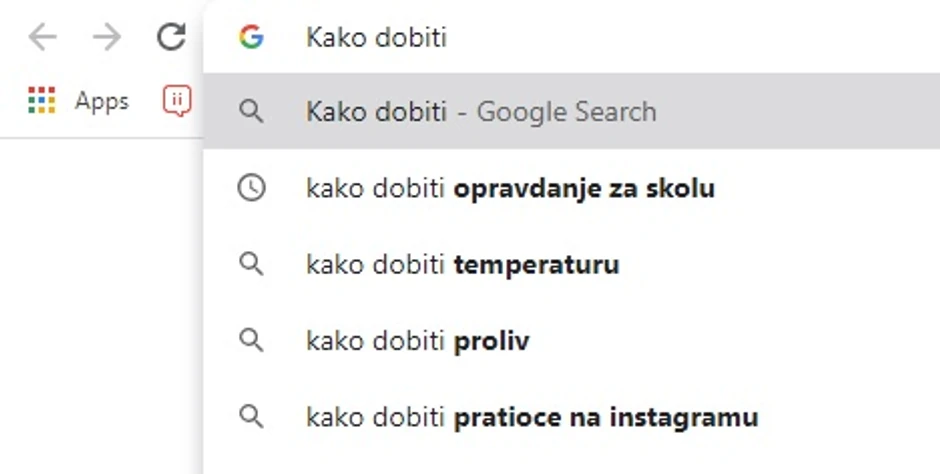
Task: Click the browser back arrow
Action: 42,38
